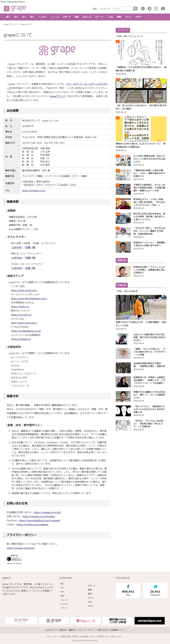Open the https://grapee.co.jp/ URL link

point(34,191)
